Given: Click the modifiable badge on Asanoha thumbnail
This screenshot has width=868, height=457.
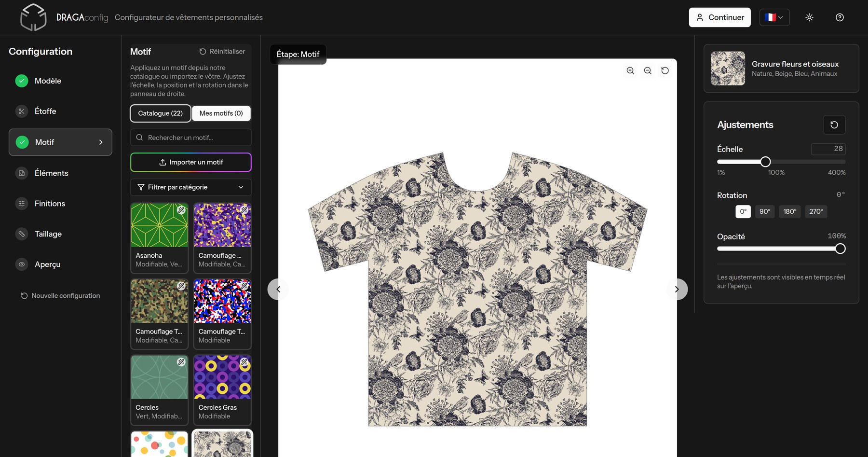Looking at the screenshot, I should click(x=181, y=210).
